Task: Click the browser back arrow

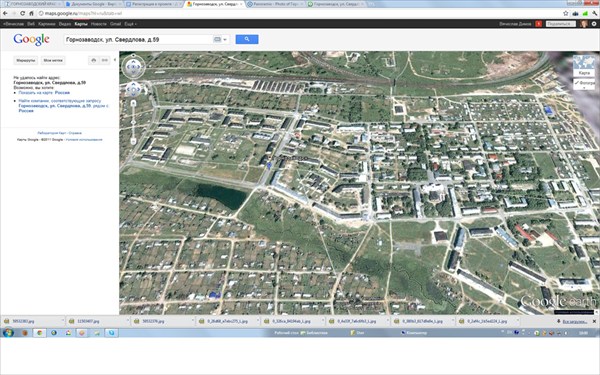Action: coord(5,13)
